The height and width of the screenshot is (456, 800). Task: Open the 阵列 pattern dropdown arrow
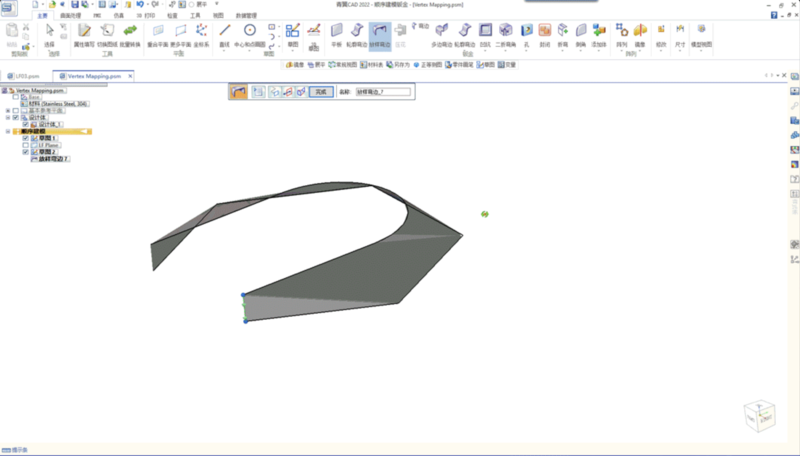(x=622, y=50)
